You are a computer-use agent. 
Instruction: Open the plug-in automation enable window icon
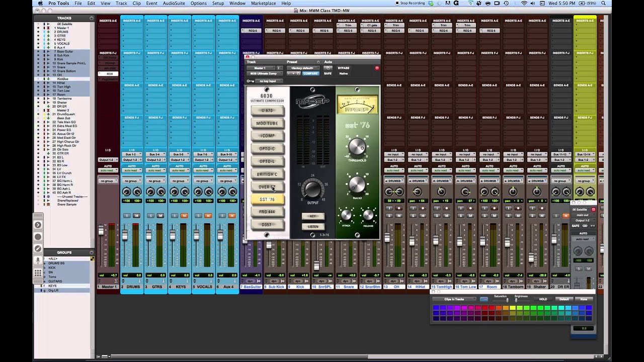328,68
